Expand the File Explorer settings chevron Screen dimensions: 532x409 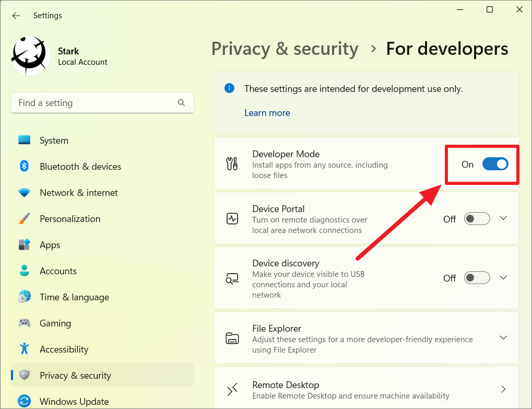click(x=503, y=337)
